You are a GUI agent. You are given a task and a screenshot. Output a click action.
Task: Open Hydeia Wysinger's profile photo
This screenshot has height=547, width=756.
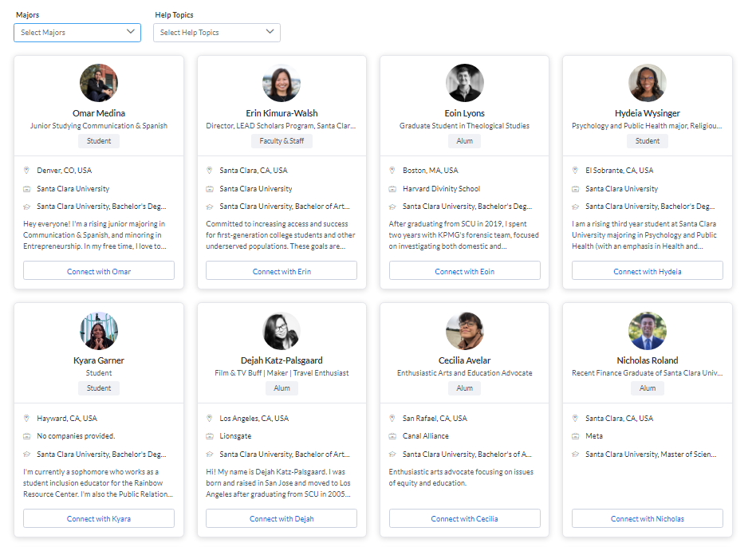[647, 83]
